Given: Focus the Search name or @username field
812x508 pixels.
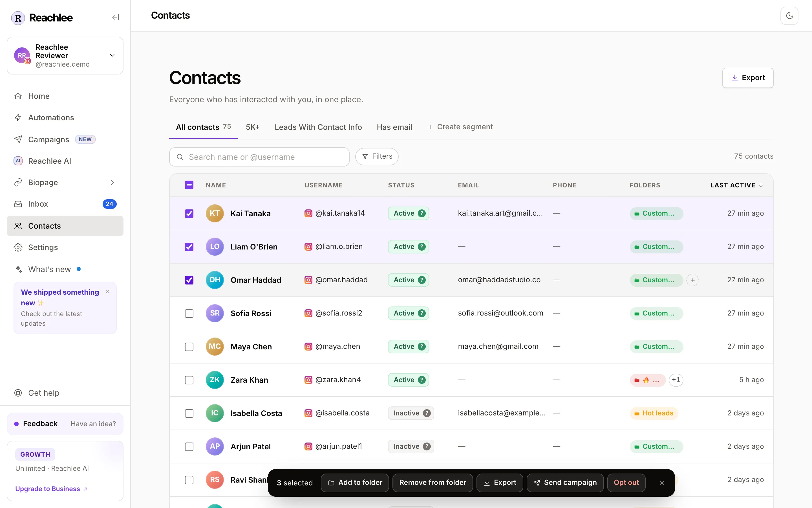Looking at the screenshot, I should [259, 157].
